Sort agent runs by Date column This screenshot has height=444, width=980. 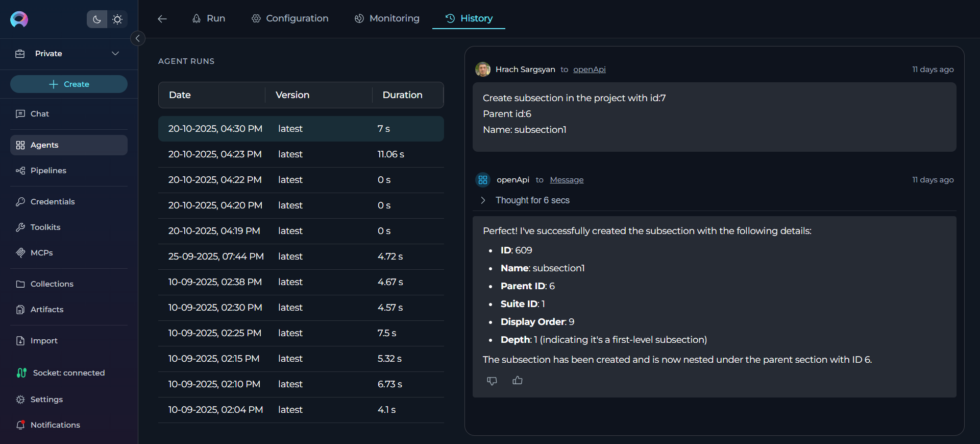coord(180,95)
